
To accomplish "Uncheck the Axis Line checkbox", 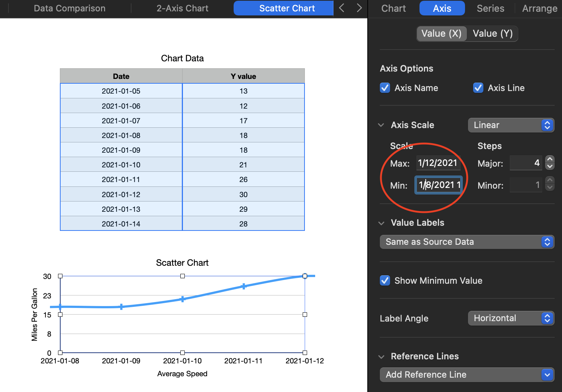I will click(x=478, y=88).
